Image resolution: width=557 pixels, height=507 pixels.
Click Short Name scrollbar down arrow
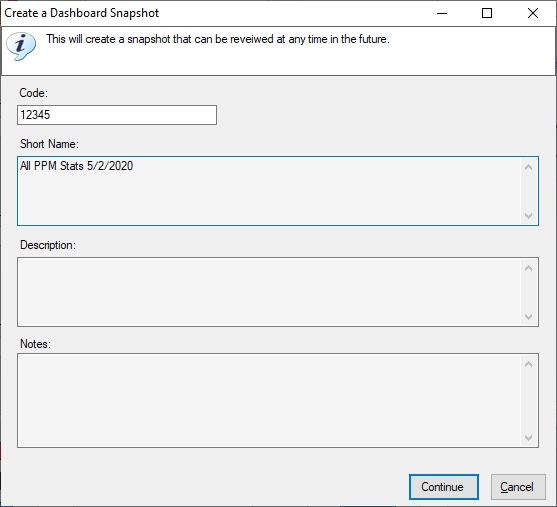[x=528, y=216]
